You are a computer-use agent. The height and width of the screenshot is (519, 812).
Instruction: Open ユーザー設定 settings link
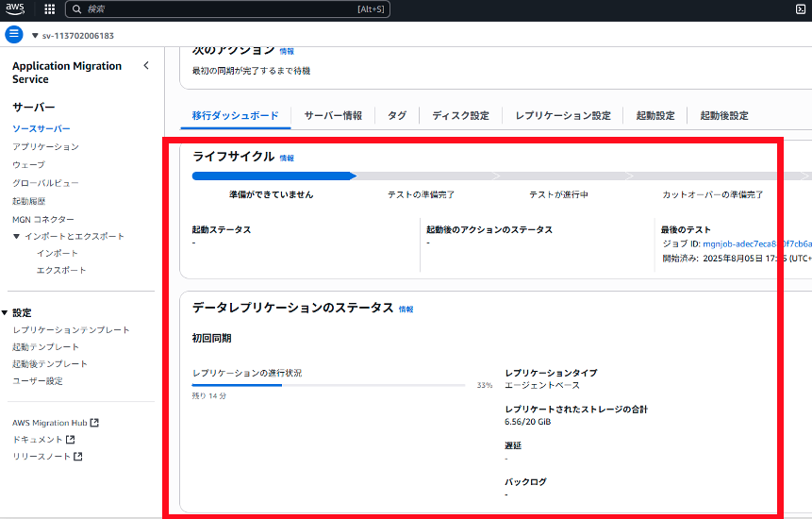38,381
